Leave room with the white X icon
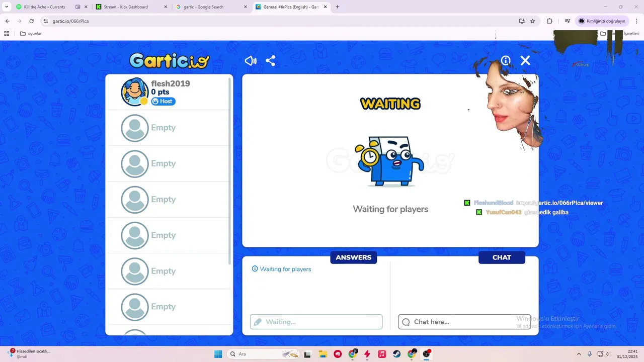The width and height of the screenshot is (644, 362). click(525, 60)
